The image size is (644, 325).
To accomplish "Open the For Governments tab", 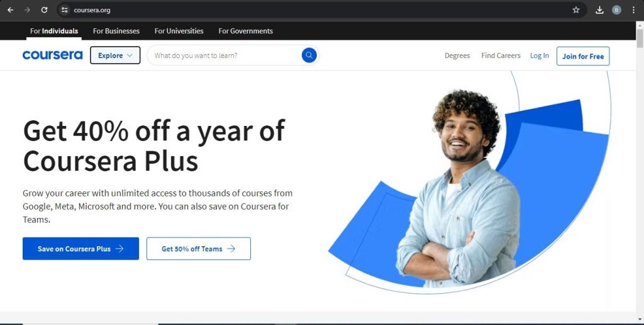I will click(246, 31).
